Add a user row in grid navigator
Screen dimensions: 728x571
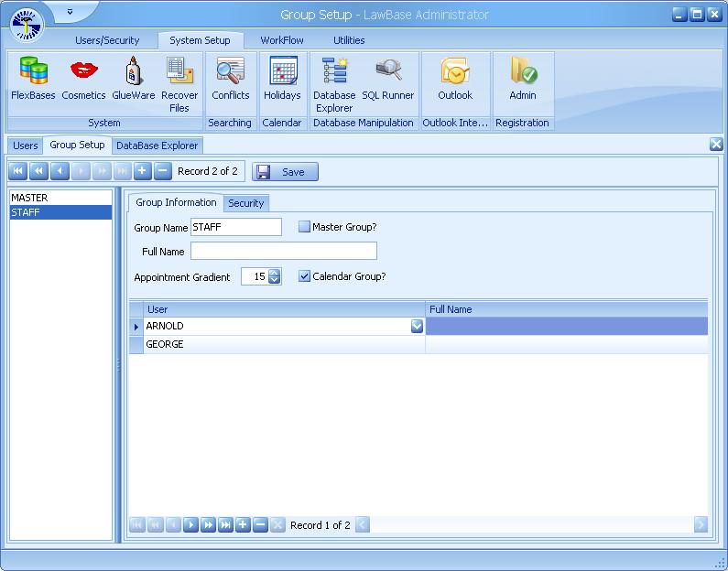pyautogui.click(x=243, y=525)
